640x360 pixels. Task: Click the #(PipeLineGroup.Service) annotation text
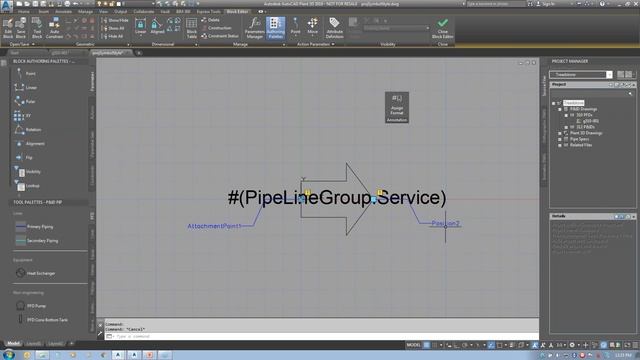coord(337,198)
